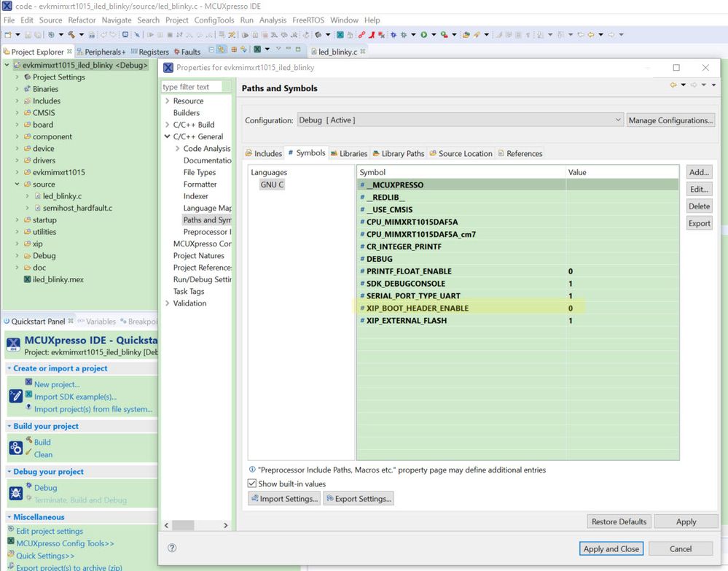728x571 pixels.
Task: Open the Configuration Debug [Active] dropdown
Action: point(460,120)
